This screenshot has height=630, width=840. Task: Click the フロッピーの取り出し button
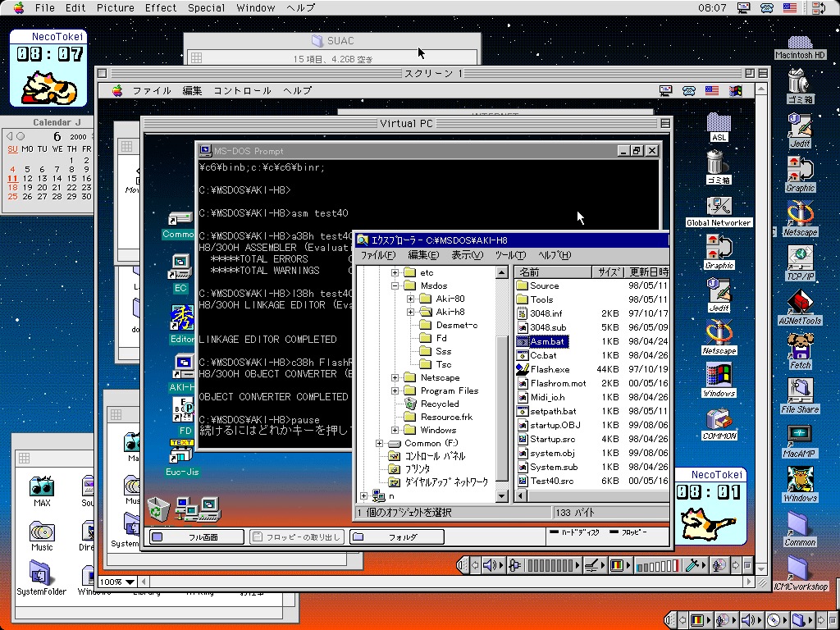coord(297,536)
